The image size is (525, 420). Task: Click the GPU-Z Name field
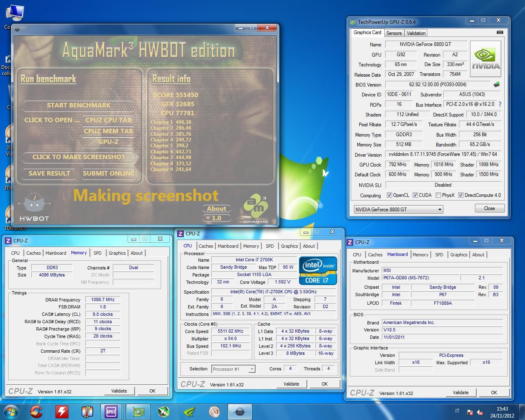coord(426,44)
